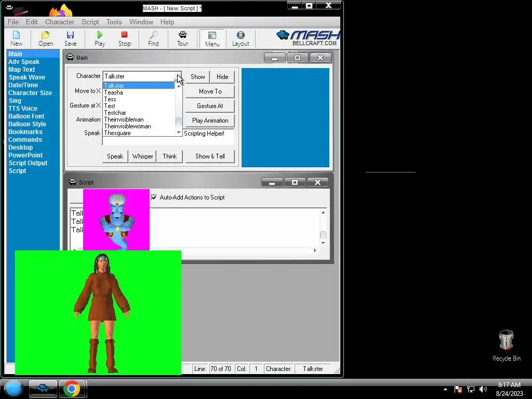
Task: Open the Window menu
Action: coord(141,22)
